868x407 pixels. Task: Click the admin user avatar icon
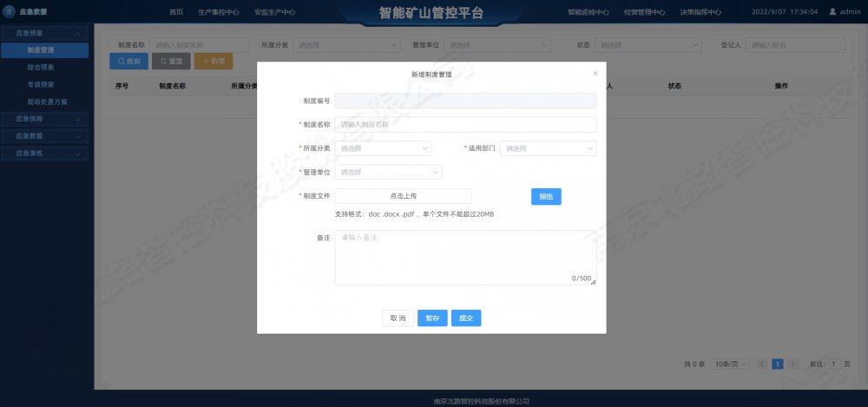click(832, 12)
